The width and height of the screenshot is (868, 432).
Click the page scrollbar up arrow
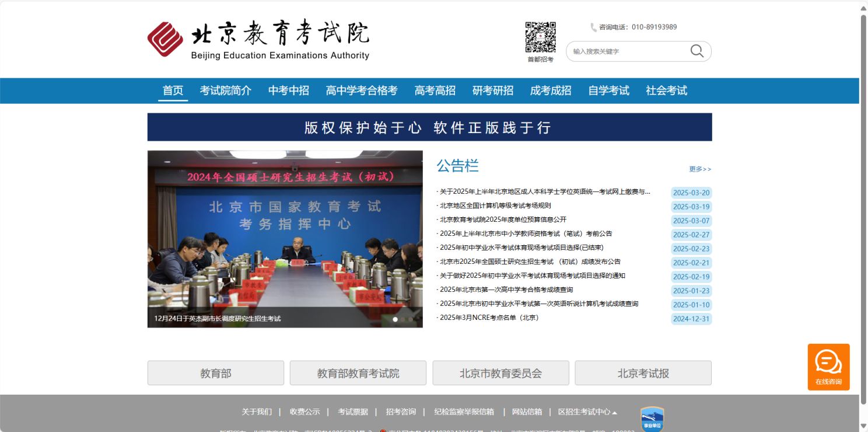863,8
